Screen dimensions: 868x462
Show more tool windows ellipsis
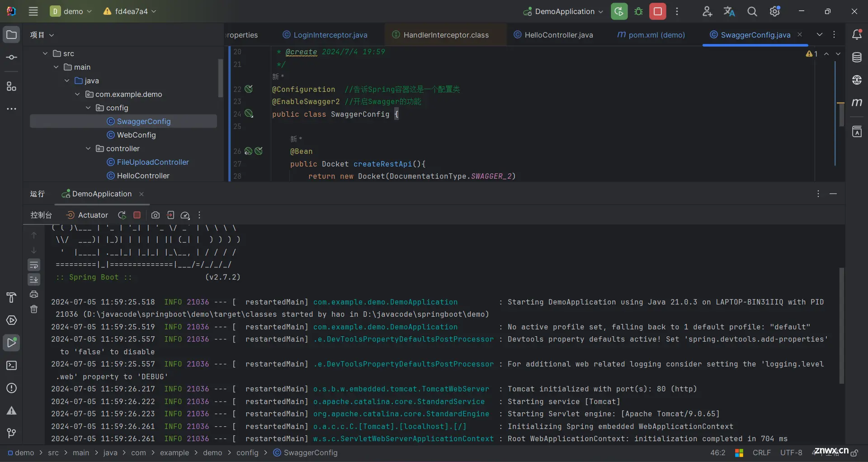12,109
